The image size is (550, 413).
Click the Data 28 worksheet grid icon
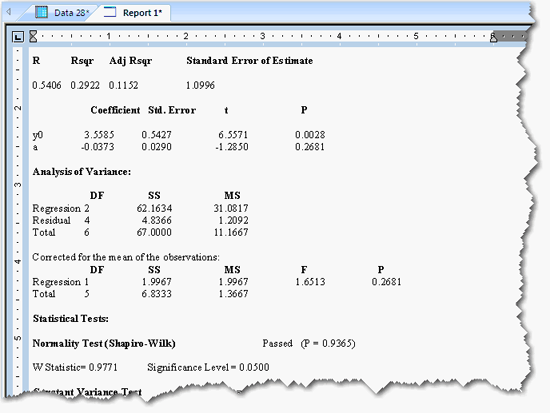pos(41,12)
